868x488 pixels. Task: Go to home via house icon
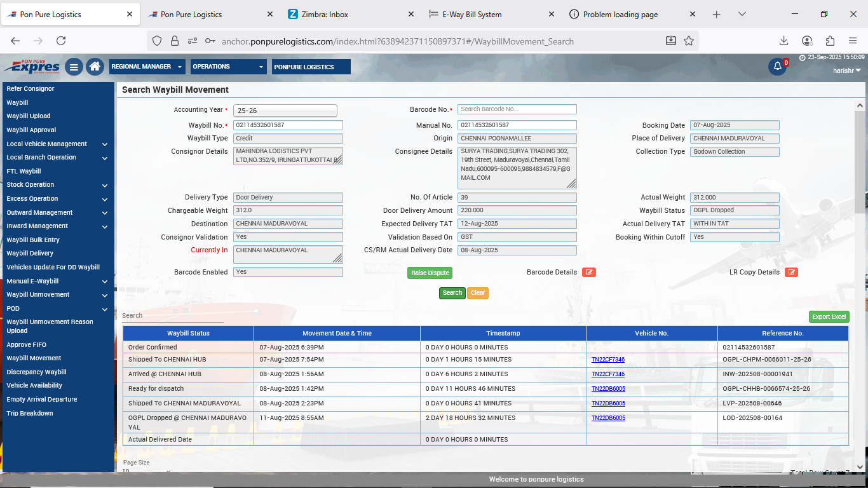(95, 67)
